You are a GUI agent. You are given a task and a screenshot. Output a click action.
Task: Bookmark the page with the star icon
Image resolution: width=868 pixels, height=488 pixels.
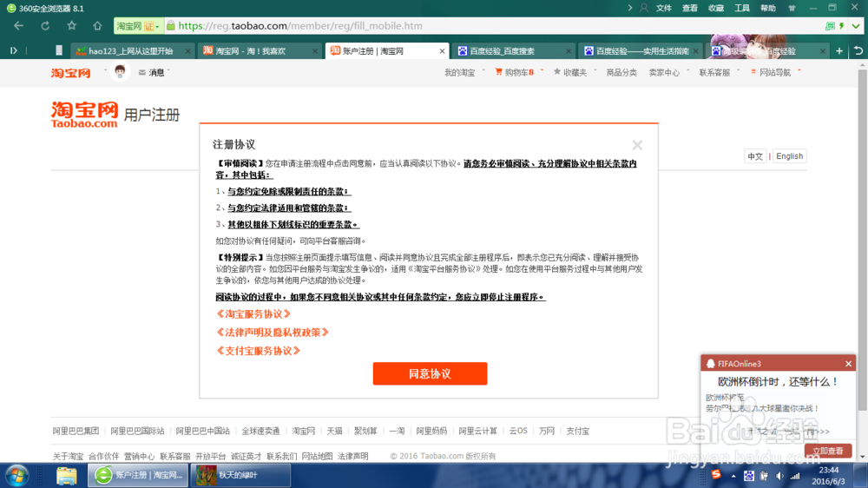[x=71, y=25]
